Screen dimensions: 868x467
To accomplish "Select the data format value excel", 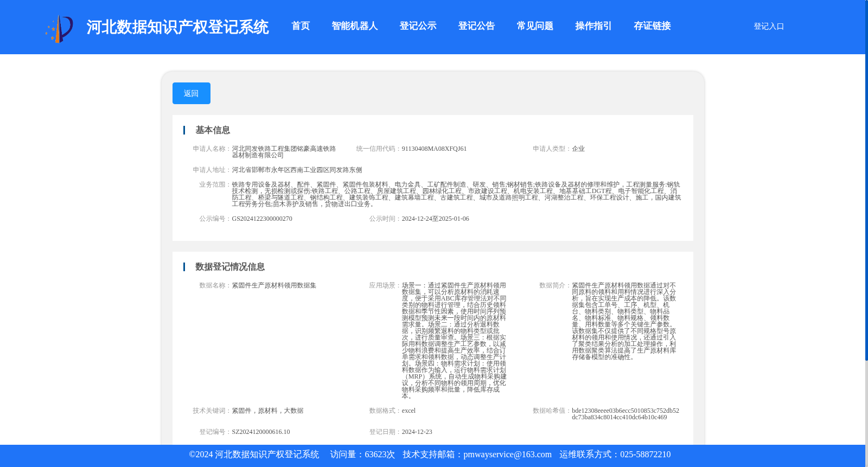I will [409, 411].
